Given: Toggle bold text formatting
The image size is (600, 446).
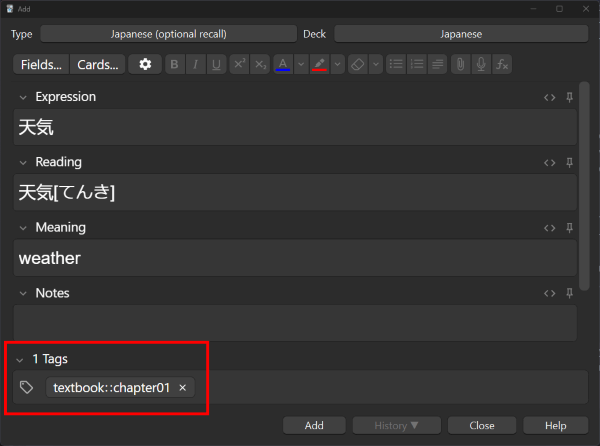Looking at the screenshot, I should [174, 64].
